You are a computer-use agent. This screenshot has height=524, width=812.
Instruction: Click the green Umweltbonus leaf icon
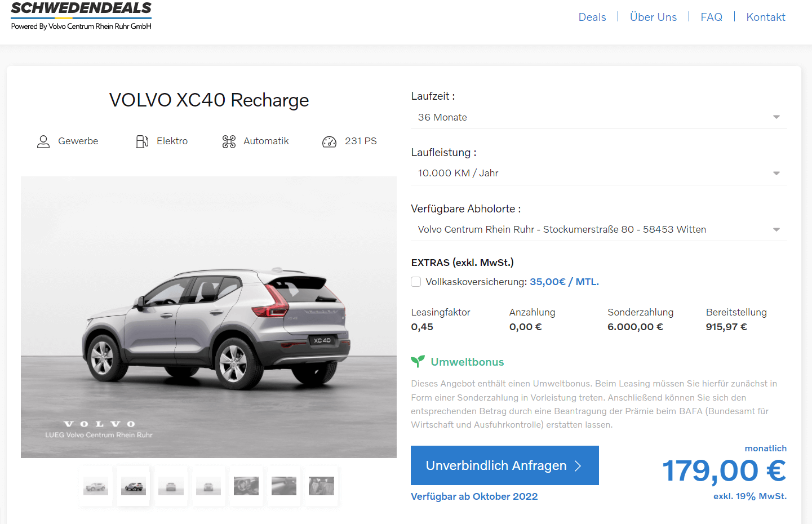pos(418,361)
